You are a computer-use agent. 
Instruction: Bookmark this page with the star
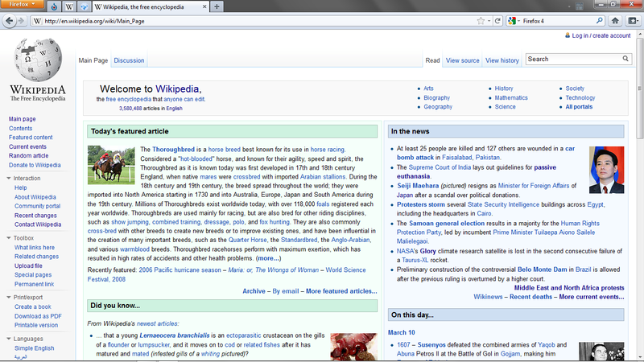[x=481, y=21]
